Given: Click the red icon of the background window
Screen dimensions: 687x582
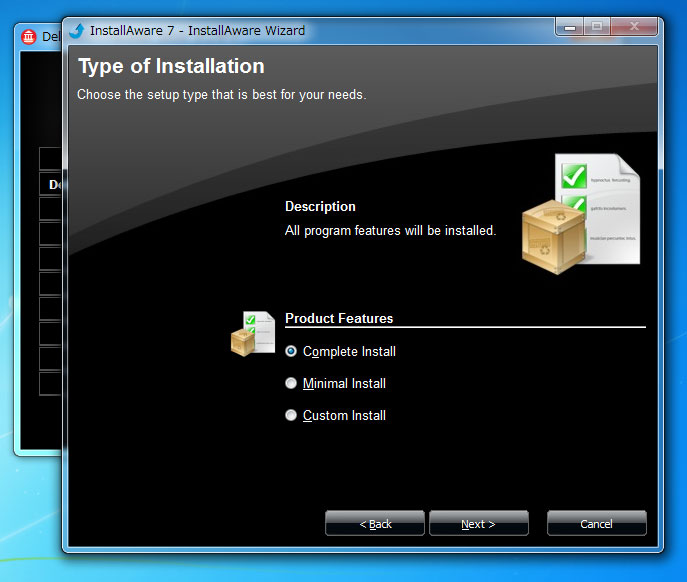Looking at the screenshot, I should tap(29, 37).
